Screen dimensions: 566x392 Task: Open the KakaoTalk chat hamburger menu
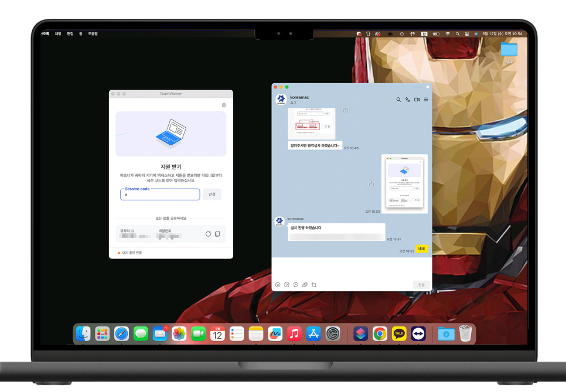pyautogui.click(x=426, y=100)
